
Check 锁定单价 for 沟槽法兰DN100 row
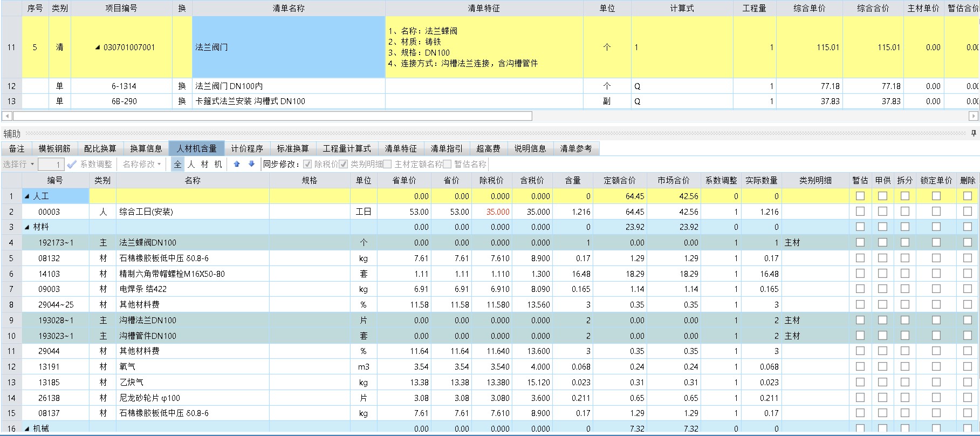936,320
